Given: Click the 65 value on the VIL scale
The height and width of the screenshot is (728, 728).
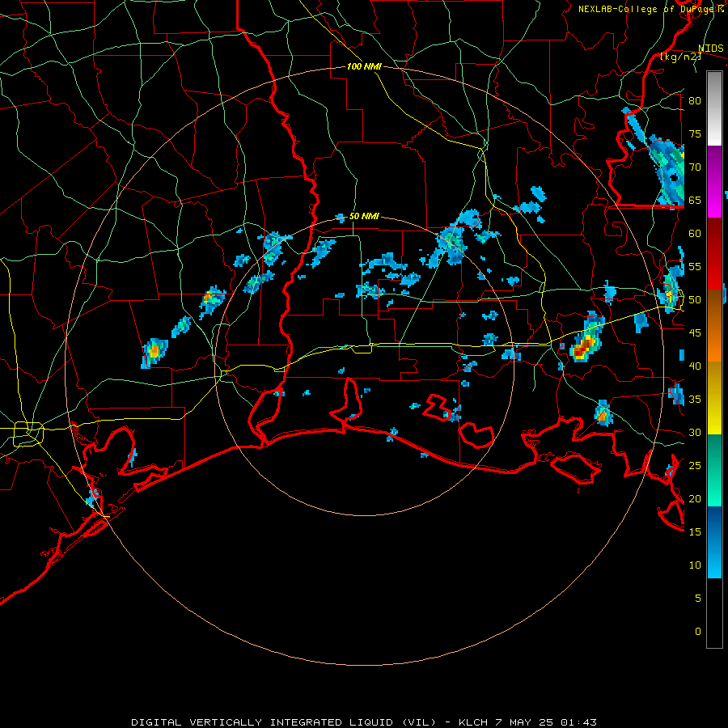Looking at the screenshot, I should pyautogui.click(x=695, y=200).
